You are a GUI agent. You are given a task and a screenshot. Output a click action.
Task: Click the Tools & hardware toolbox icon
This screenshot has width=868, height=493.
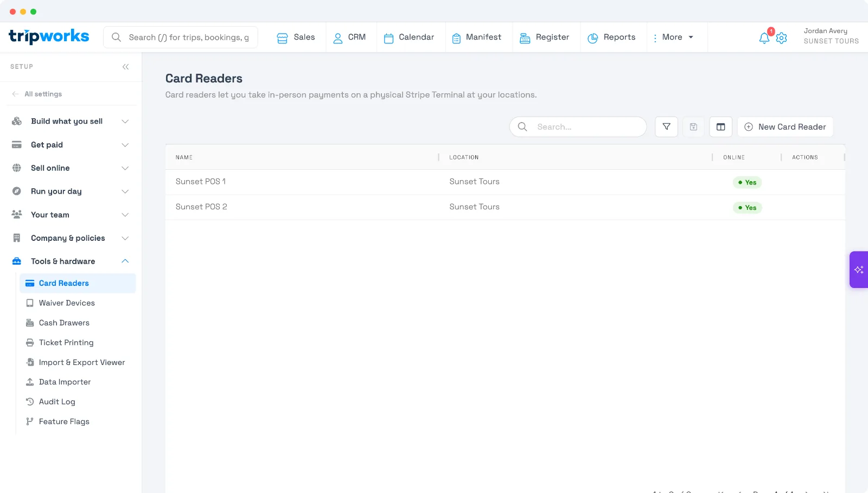point(17,261)
